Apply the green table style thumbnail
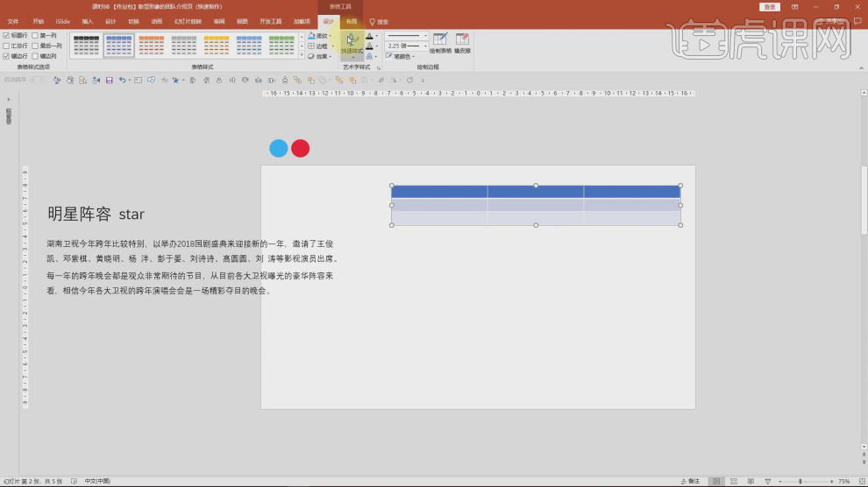868x487 pixels. (x=281, y=46)
